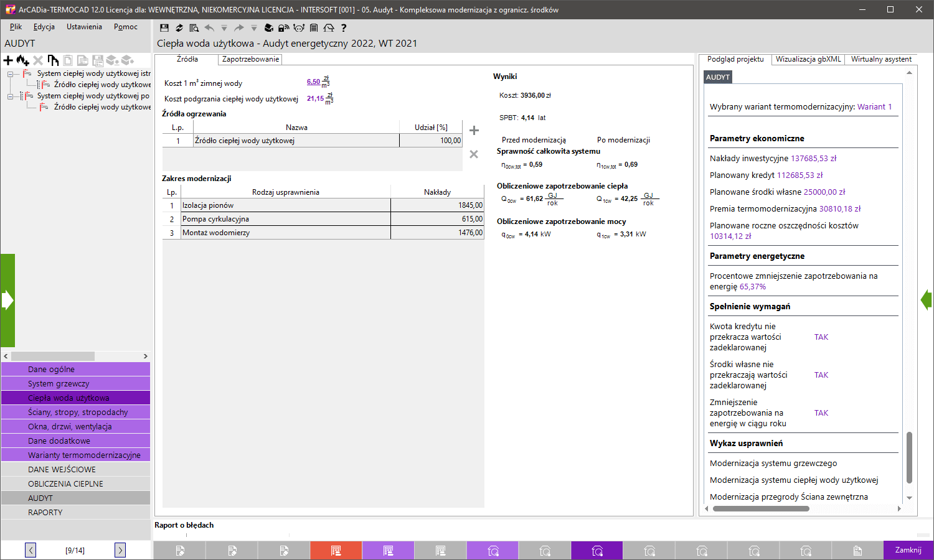Screen dimensions: 934x560
Task: Collapse the System ciepłej wody użytkowej istn node
Action: coord(11,73)
